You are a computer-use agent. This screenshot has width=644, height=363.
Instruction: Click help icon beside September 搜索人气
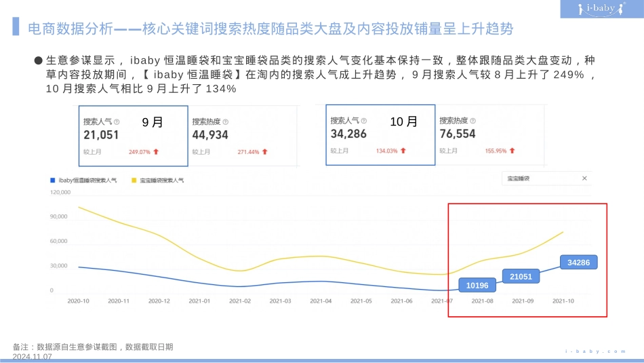pos(117,122)
